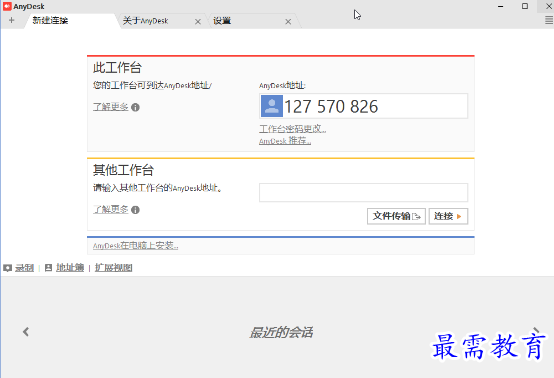Open AnyDesk在电脑上安装 link
554x378 pixels.
click(135, 246)
